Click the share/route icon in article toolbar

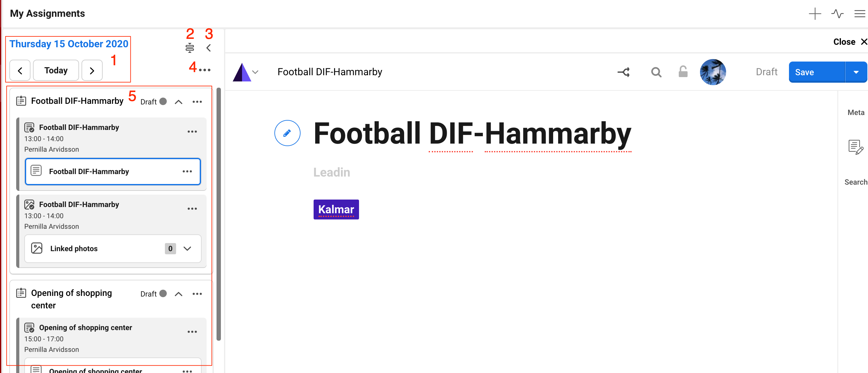[623, 72]
